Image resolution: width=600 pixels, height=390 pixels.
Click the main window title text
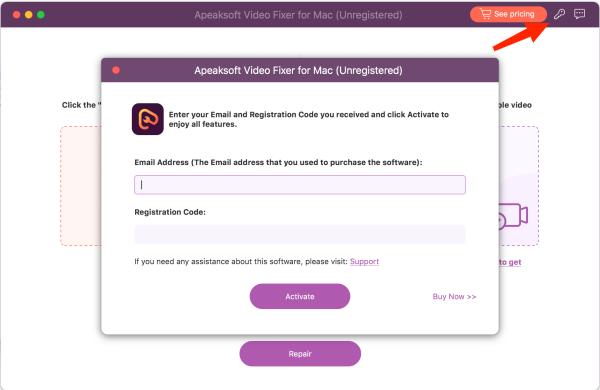[298, 15]
